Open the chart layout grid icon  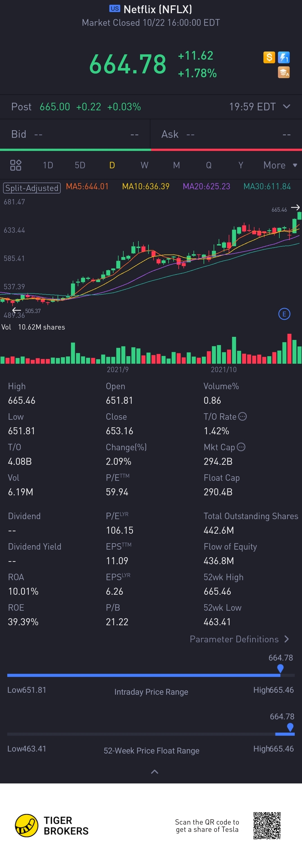(16, 165)
